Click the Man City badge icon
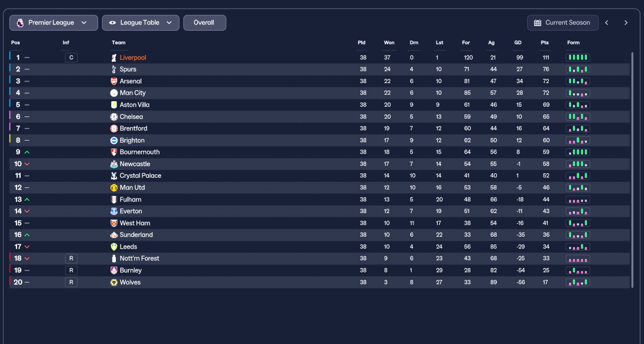 [x=114, y=93]
